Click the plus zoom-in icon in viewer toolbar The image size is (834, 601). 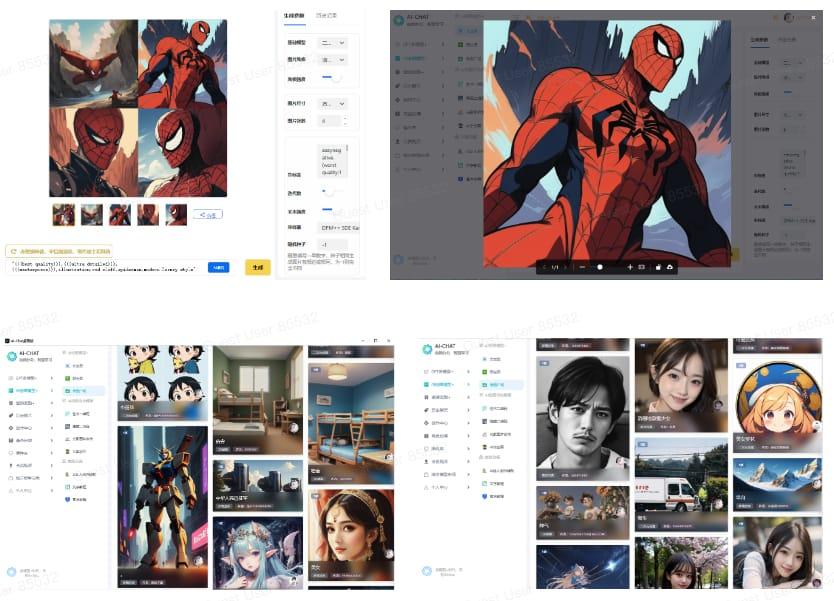pos(630,267)
